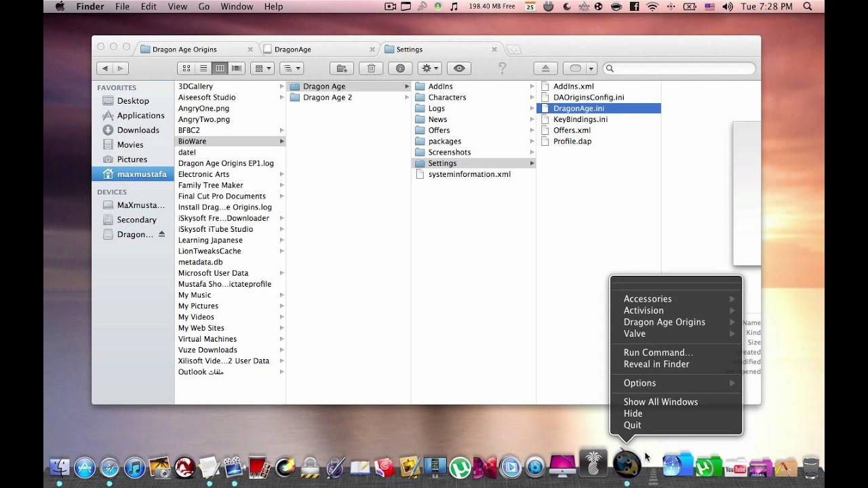Open the Window menu
This screenshot has width=868, height=488.
click(x=237, y=7)
